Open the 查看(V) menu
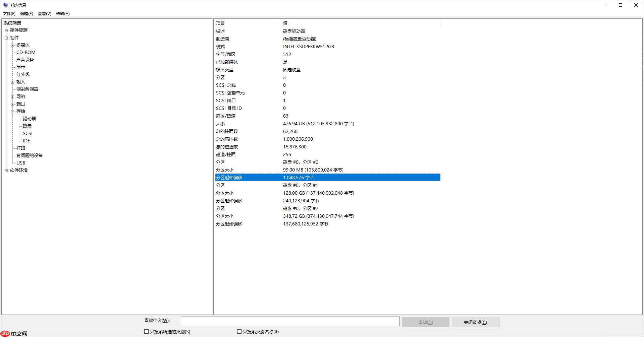 click(44, 14)
